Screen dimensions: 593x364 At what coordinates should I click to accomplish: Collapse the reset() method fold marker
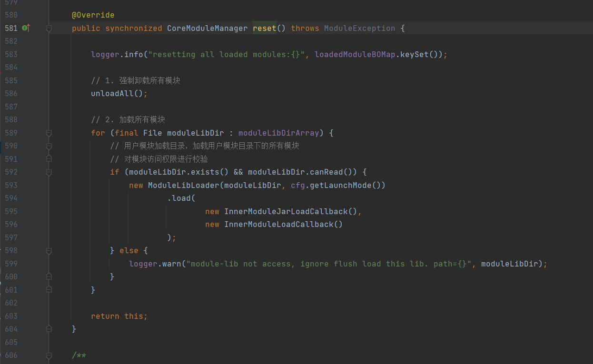coord(49,29)
